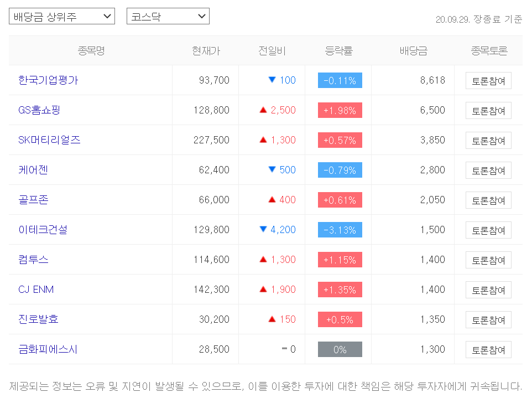Click the 4,200 price drop value
The image size is (532, 403).
click(283, 230)
